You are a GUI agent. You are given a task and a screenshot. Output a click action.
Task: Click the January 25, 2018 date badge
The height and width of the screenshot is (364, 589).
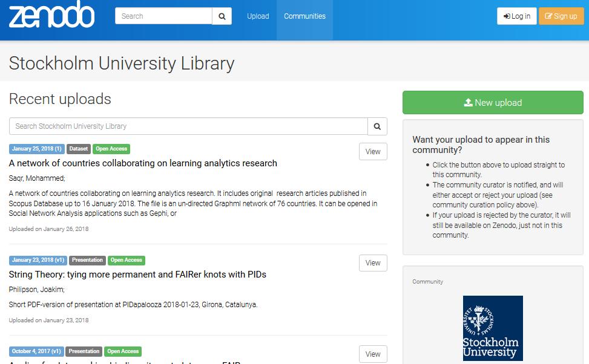point(37,149)
